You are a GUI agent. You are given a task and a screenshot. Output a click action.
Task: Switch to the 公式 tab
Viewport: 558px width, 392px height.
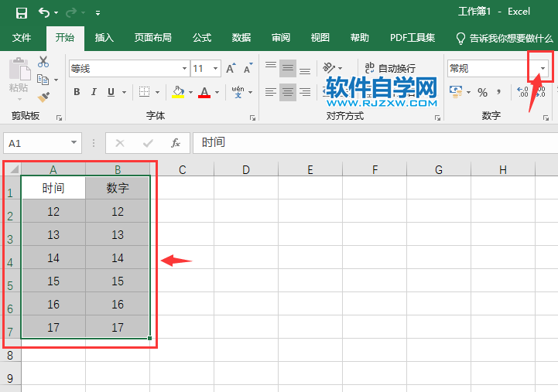click(202, 38)
